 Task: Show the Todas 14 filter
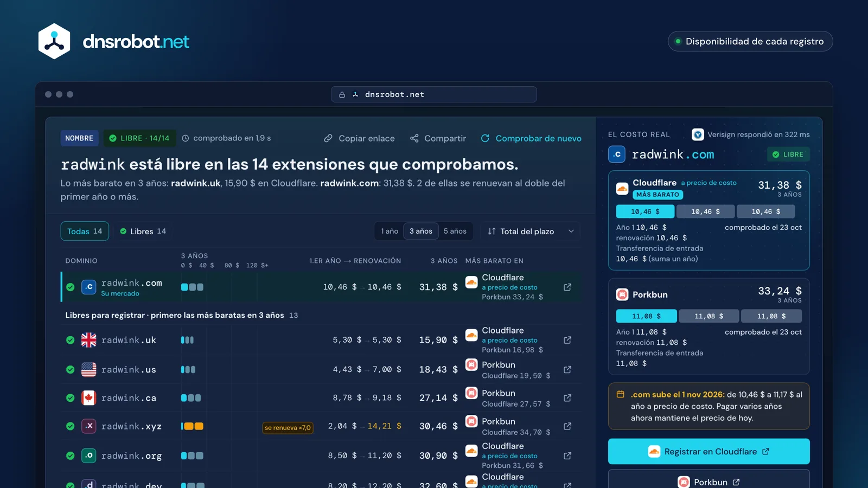tap(85, 231)
